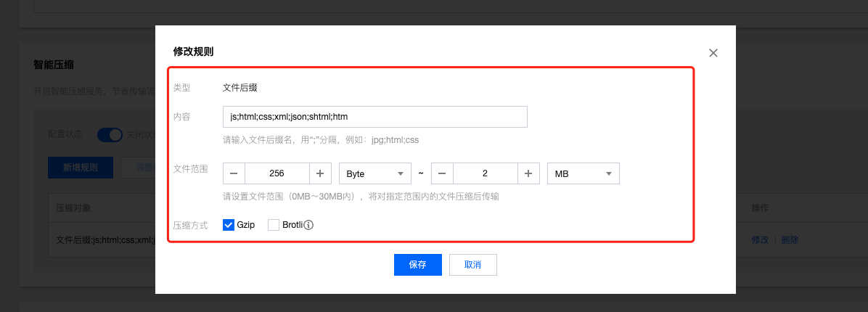Close the 修改规则 dialog with X
Screen dimensions: 868x312
[713, 53]
